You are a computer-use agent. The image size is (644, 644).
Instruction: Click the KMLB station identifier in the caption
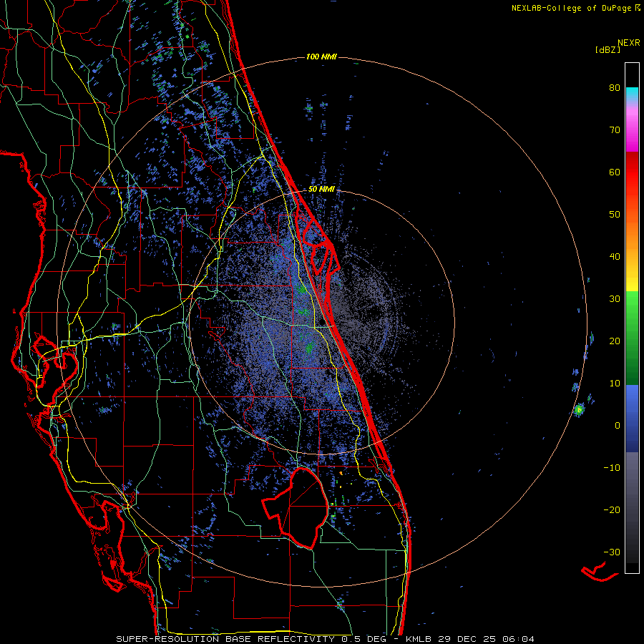(419, 639)
